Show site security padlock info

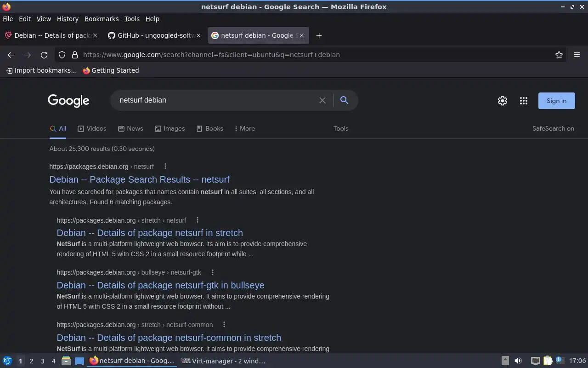point(75,55)
